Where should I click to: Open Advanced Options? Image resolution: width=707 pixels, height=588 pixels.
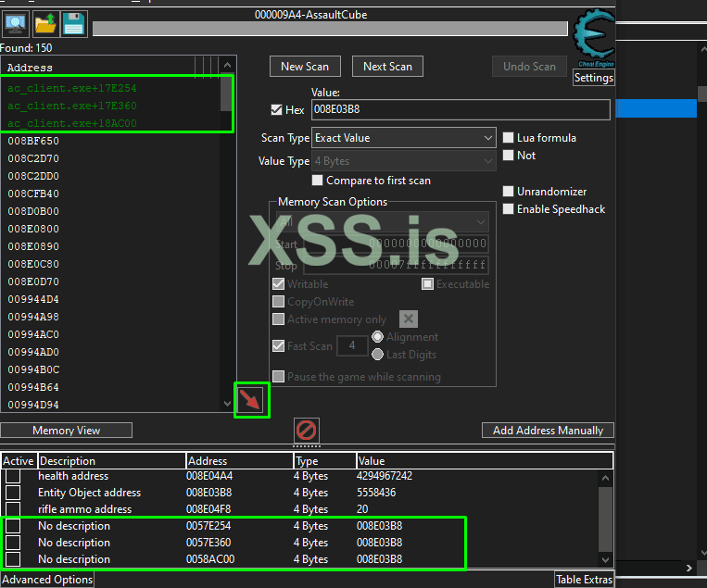coord(47,580)
